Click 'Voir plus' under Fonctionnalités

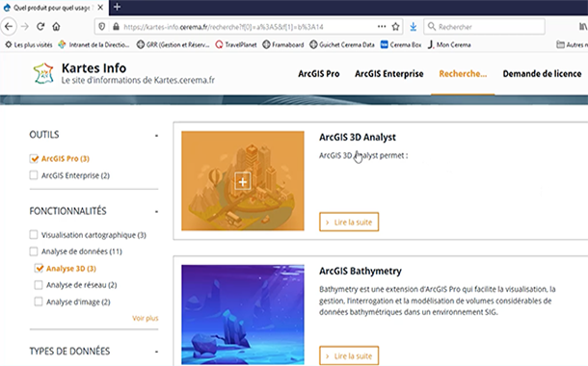click(146, 319)
